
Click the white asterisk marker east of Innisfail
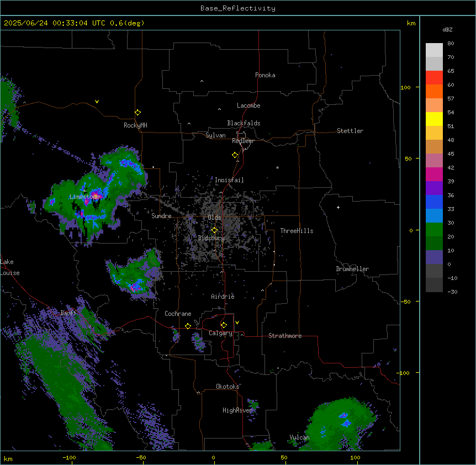[277, 167]
